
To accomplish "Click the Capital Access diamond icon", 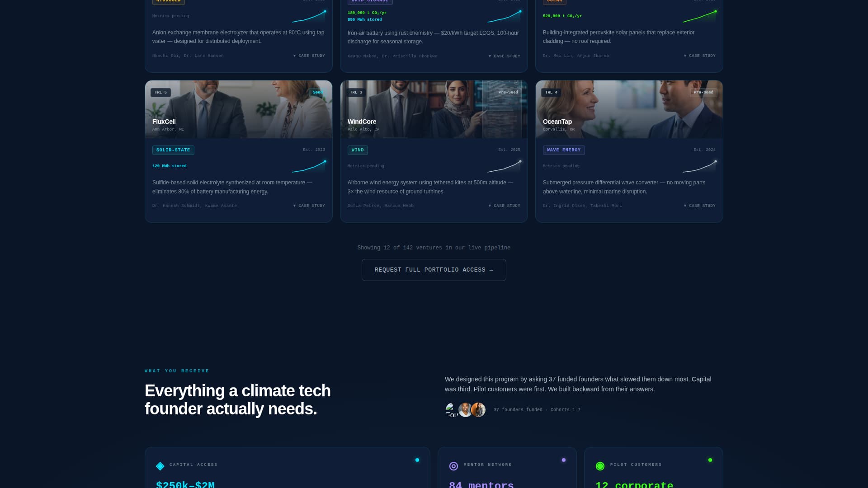I will 160,466.
